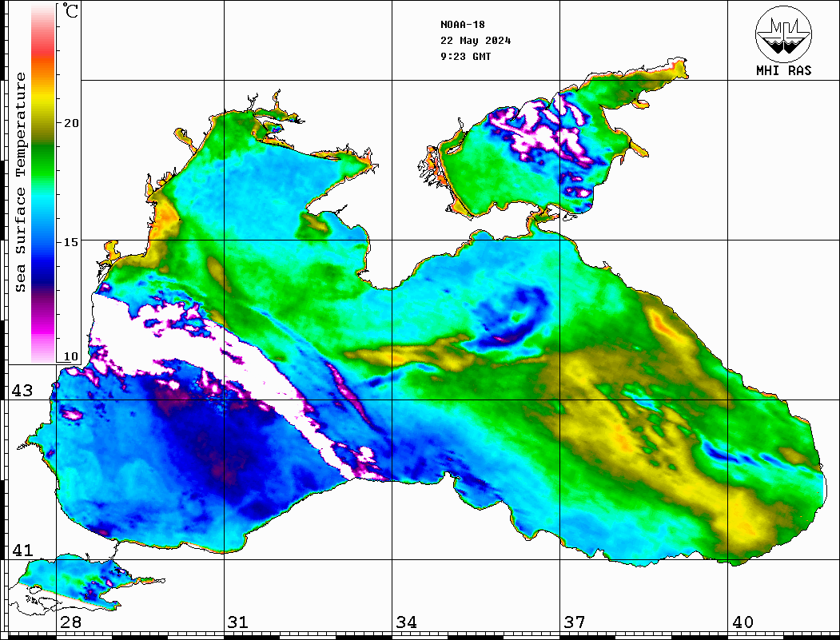Click longitude label '40'
Image resolution: width=840 pixels, height=640 pixels.
click(742, 622)
